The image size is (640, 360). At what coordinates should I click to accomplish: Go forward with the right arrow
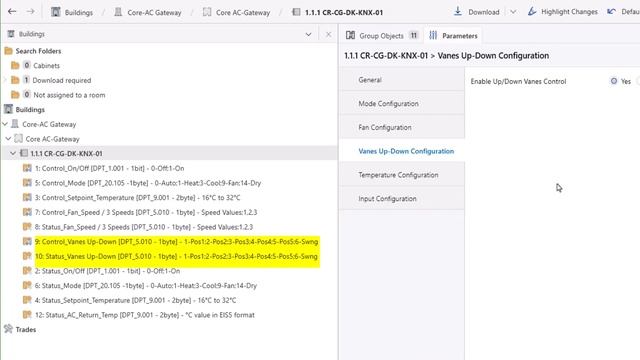pos(31,11)
